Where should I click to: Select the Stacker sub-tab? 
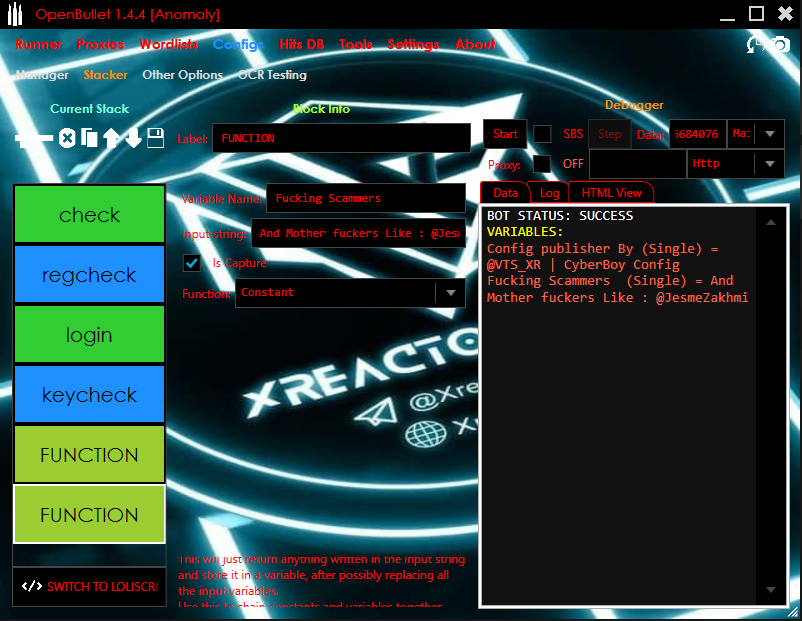[105, 75]
